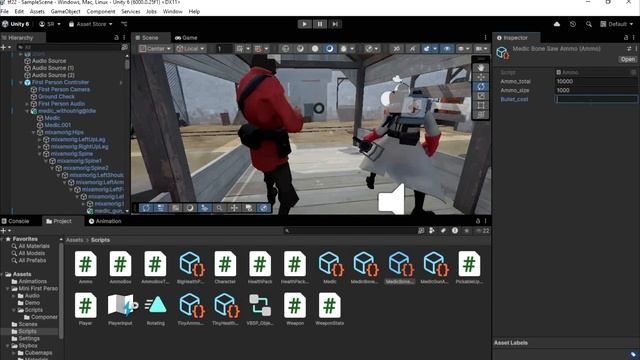Select the Character script asset
This screenshot has height=360, width=640.
coord(225,267)
